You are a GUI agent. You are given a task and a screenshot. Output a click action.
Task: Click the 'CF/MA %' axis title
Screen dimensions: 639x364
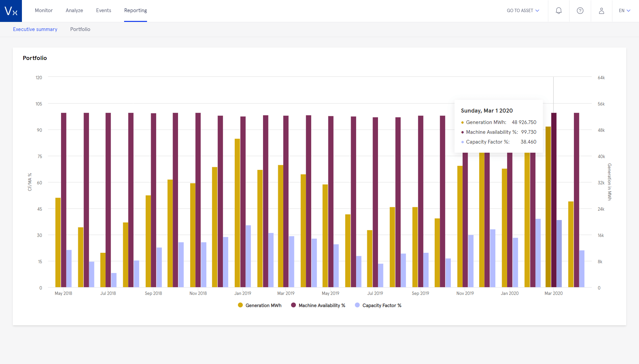pyautogui.click(x=30, y=182)
